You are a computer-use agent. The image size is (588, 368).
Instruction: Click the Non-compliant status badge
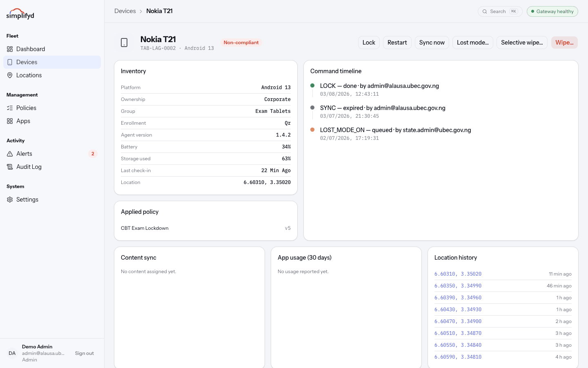(241, 43)
